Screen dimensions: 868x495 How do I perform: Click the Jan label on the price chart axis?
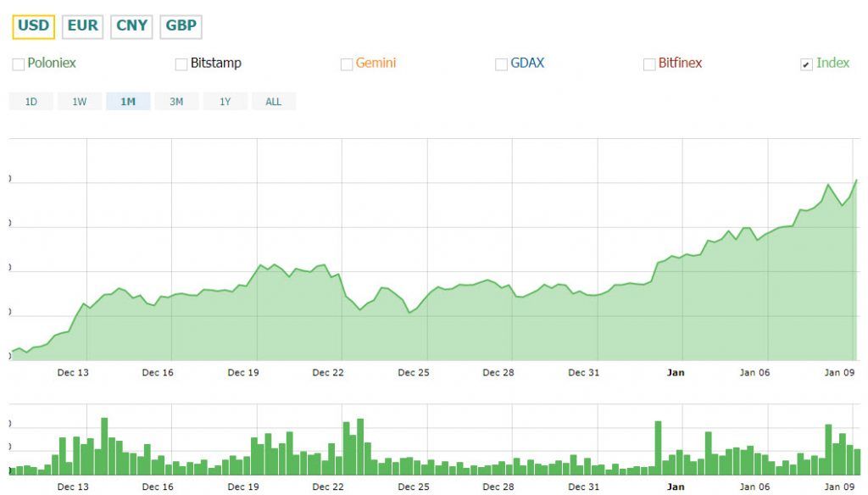tap(676, 372)
